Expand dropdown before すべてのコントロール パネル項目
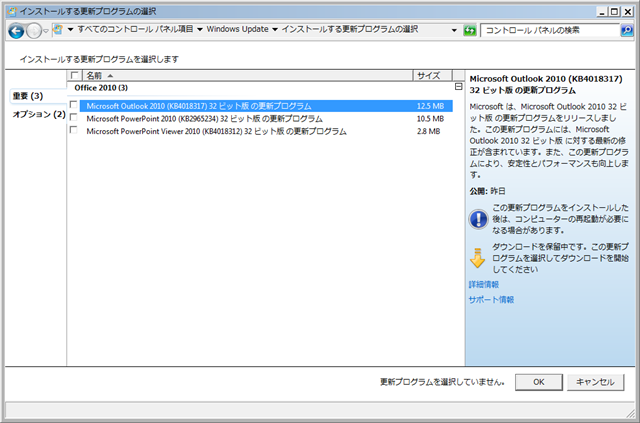640x423 pixels. point(70,29)
